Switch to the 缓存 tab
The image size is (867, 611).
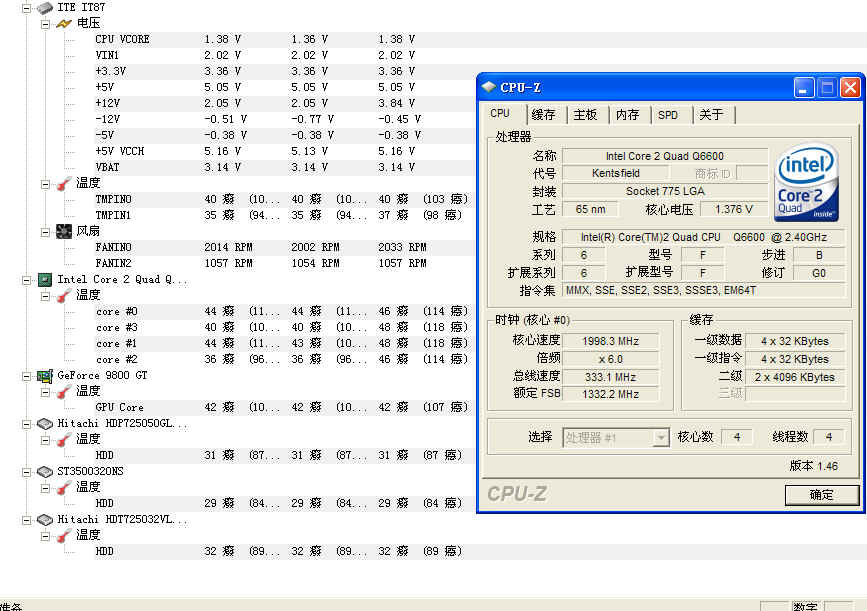[x=543, y=114]
